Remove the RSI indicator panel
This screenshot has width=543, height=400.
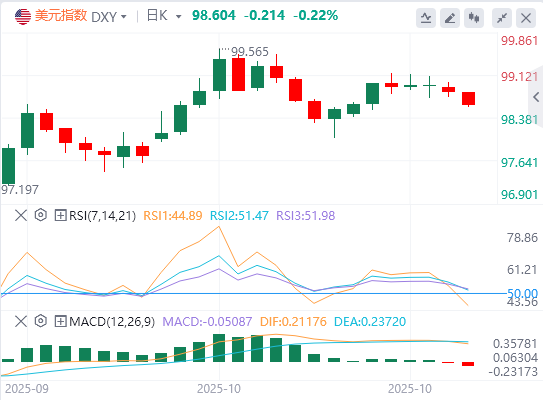[21, 215]
